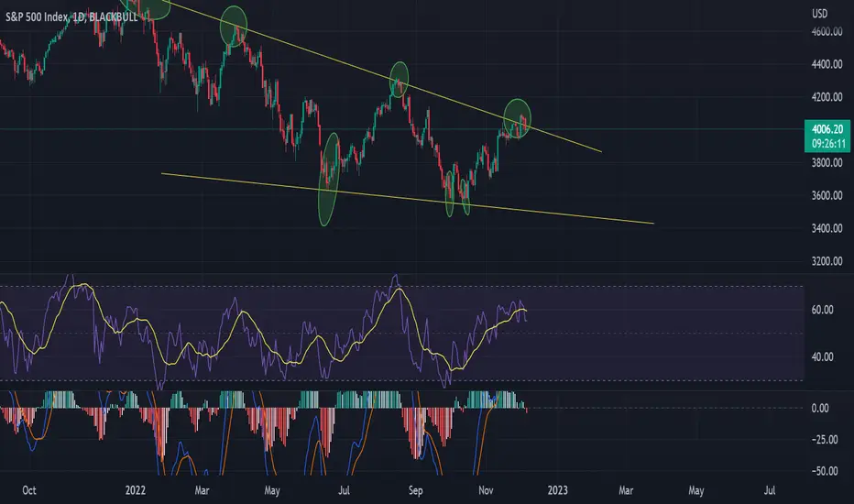
Task: Click the BLACKBULL source label
Action: [114, 16]
